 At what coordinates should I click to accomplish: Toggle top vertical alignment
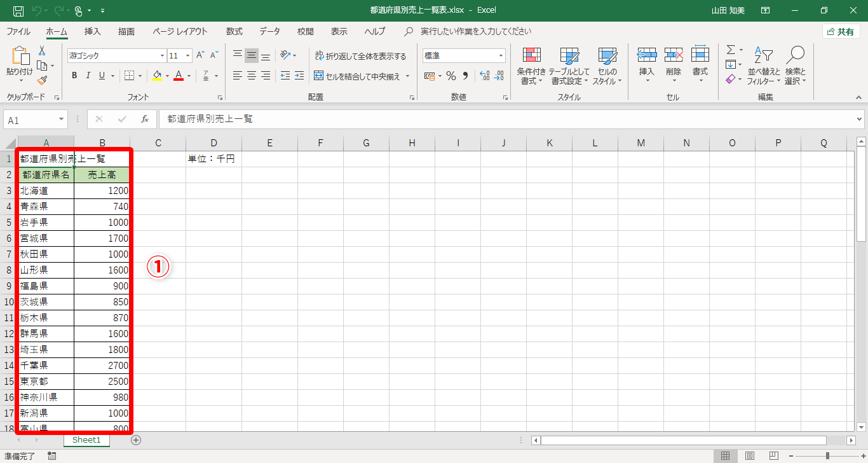tap(238, 55)
